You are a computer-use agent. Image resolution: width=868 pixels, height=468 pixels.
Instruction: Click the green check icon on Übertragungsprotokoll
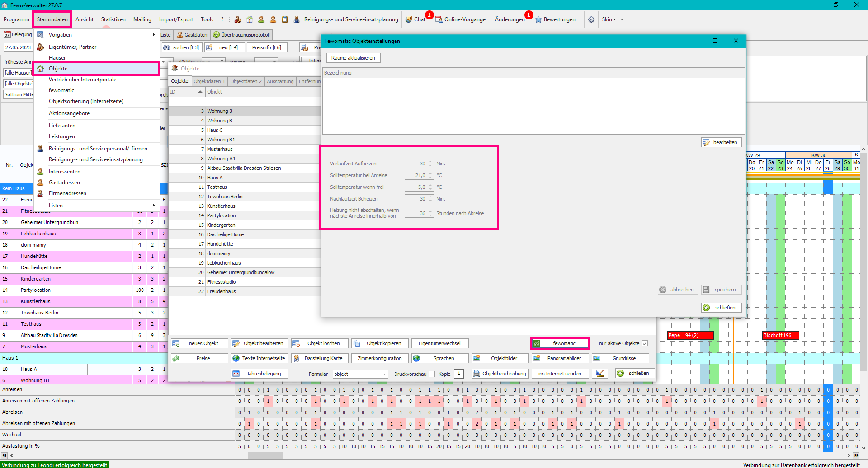point(216,35)
